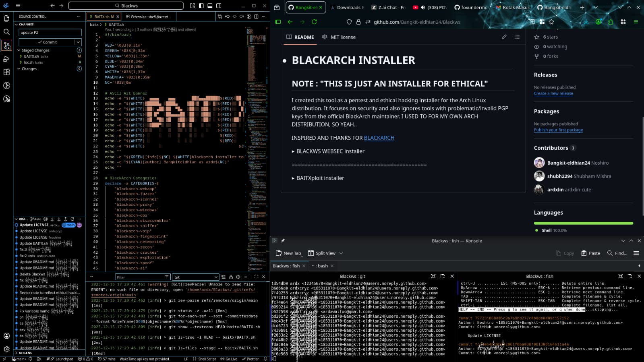Open the Manage gear in VS Code activity bar
Image resolution: width=644 pixels, height=362 pixels.
point(6,349)
